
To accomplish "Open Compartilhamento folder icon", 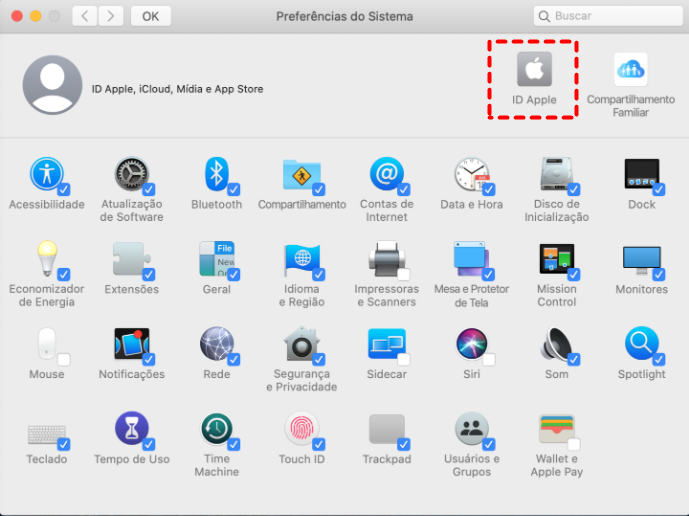I will coord(301,174).
